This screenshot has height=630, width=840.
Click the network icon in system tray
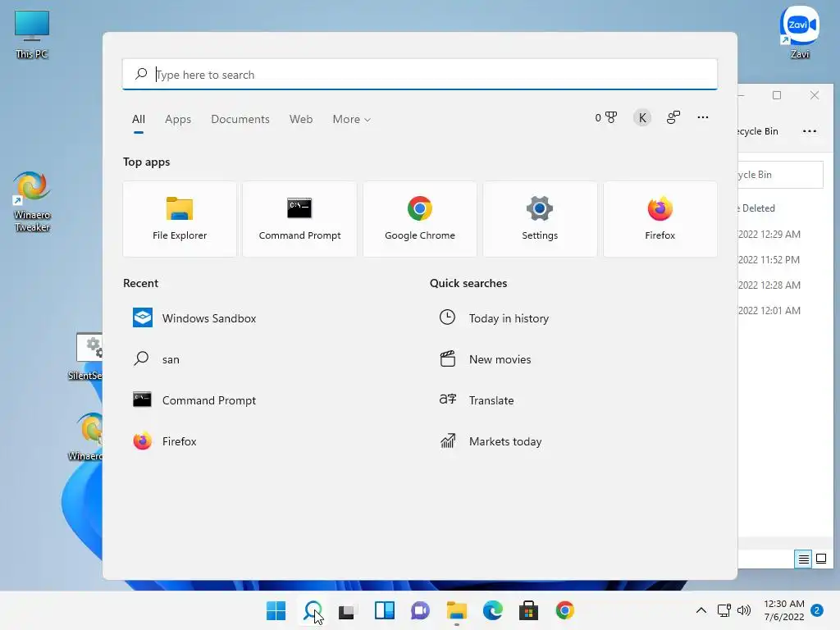click(724, 610)
